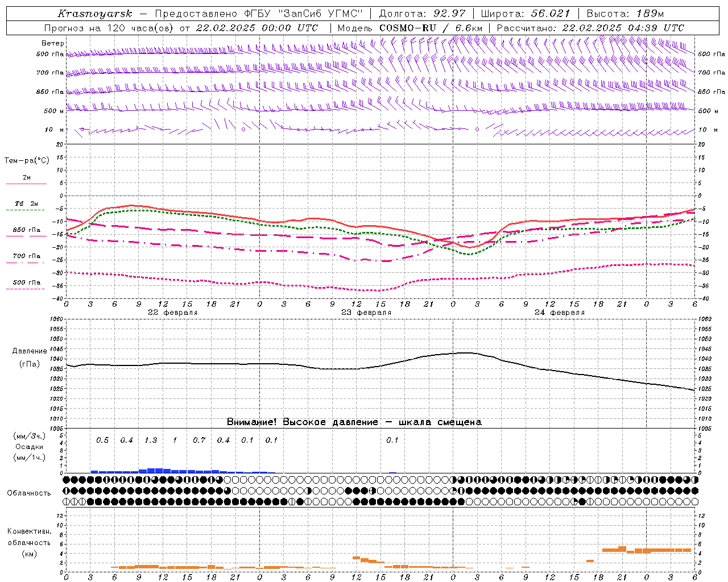Click the Давление panel label

click(30, 351)
